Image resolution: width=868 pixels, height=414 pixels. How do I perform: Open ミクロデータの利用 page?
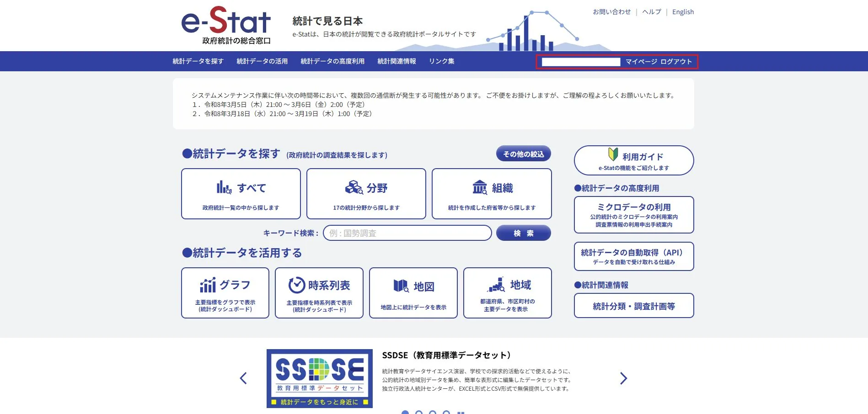(634, 215)
